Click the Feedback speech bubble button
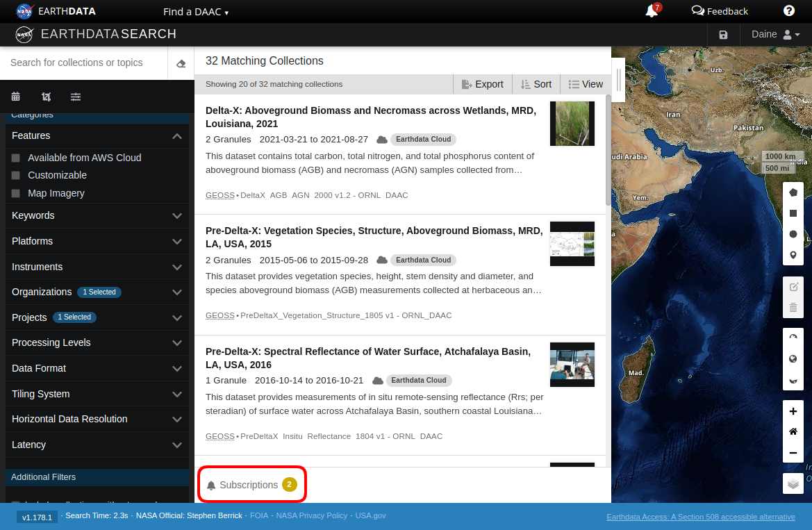This screenshot has width=812, height=530. click(x=720, y=11)
